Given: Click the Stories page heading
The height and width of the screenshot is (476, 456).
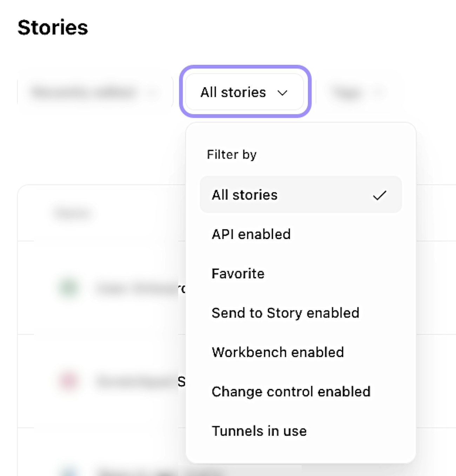Looking at the screenshot, I should pos(53,27).
